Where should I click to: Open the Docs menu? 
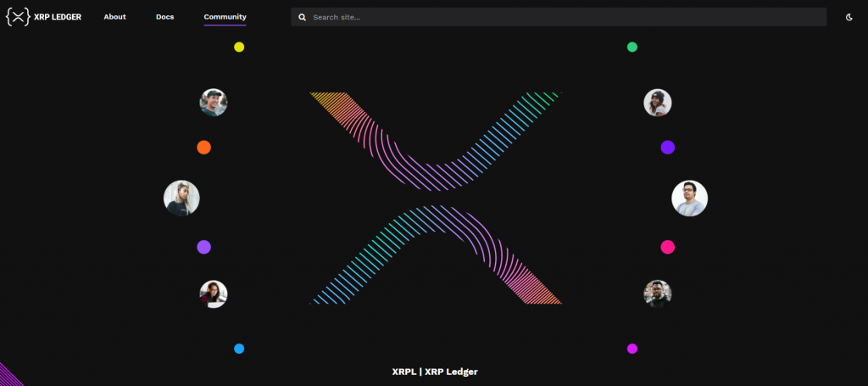[165, 17]
